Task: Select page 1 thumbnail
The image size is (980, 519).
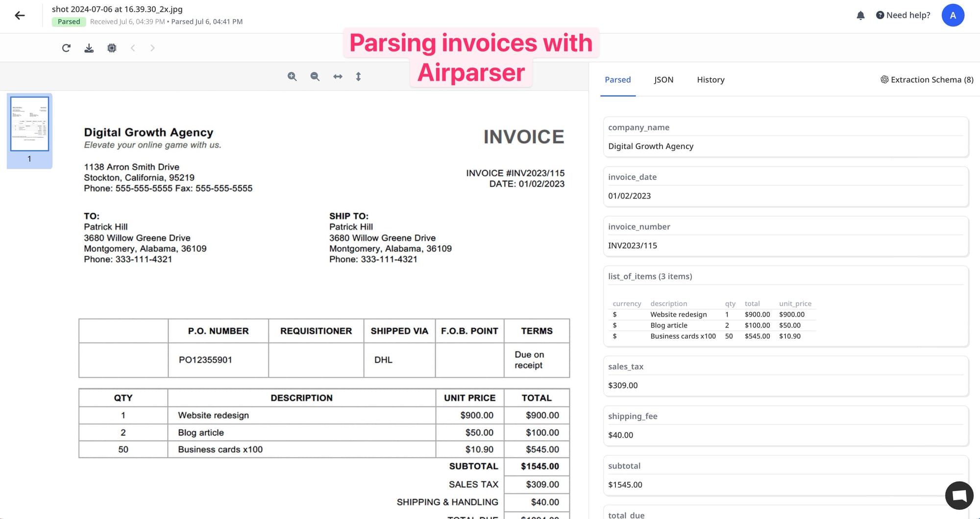Action: pos(29,124)
